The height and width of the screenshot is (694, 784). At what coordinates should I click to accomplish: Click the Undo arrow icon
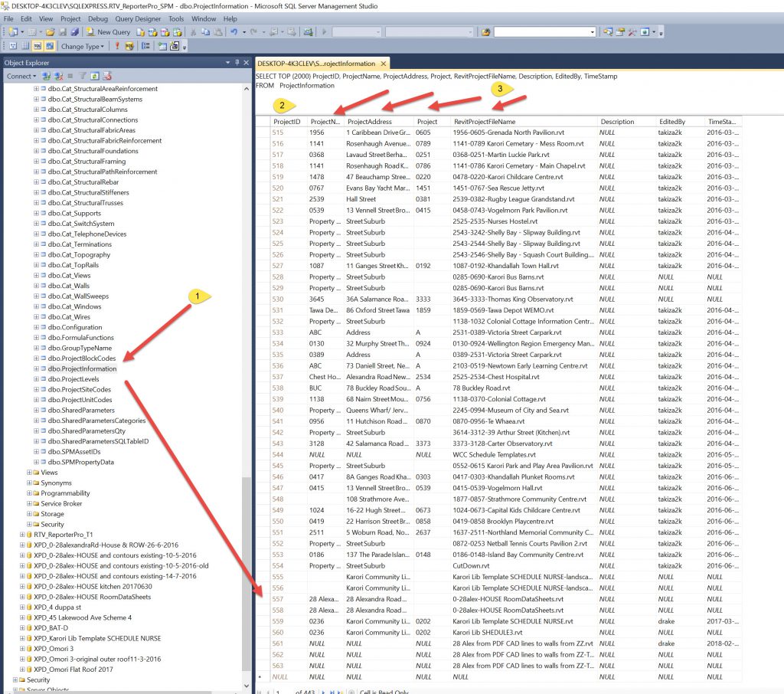(x=234, y=32)
